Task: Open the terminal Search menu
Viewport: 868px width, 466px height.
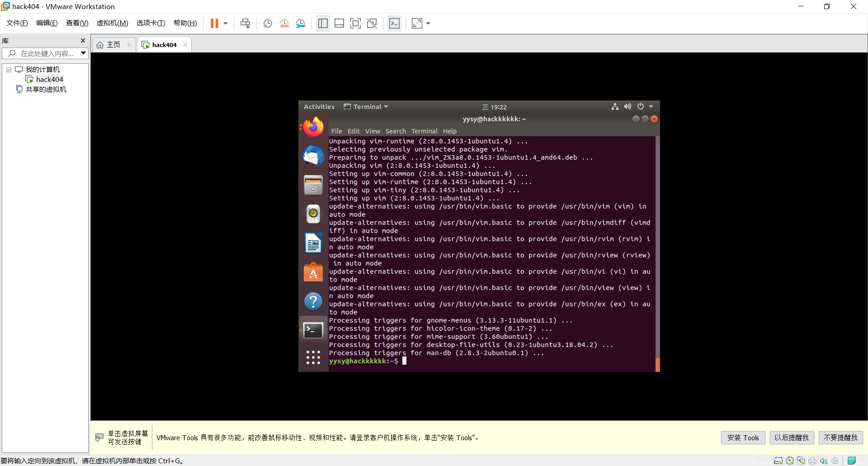Action: [396, 131]
